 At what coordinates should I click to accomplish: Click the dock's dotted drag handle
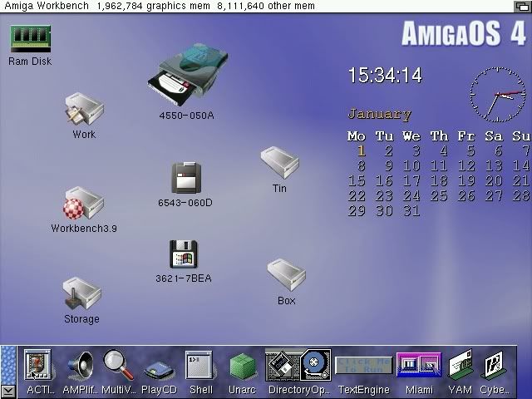click(x=8, y=365)
